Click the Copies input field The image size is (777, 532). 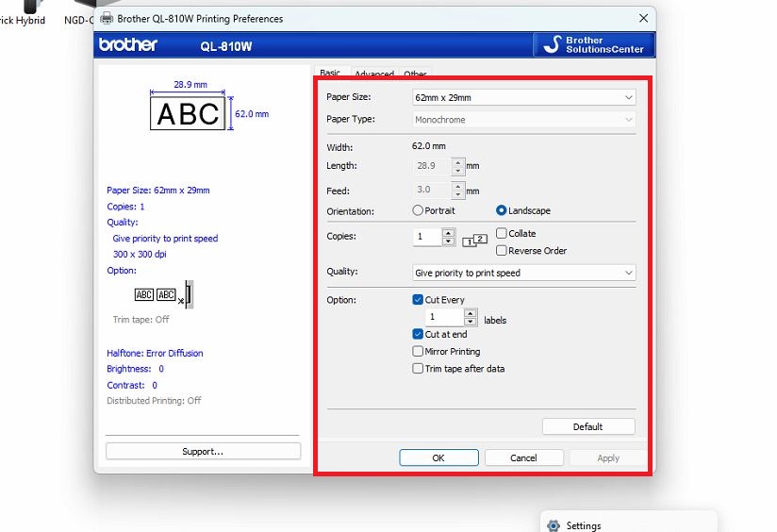tap(427, 237)
